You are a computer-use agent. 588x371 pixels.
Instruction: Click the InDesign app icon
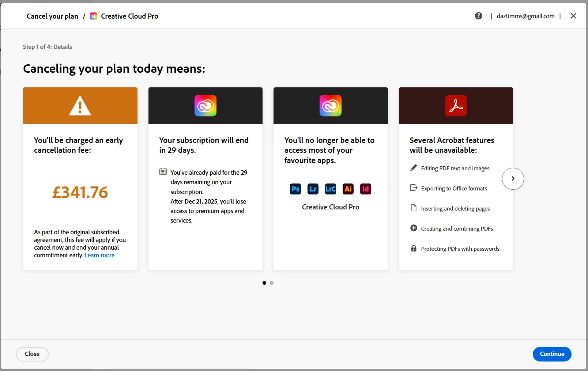point(366,189)
